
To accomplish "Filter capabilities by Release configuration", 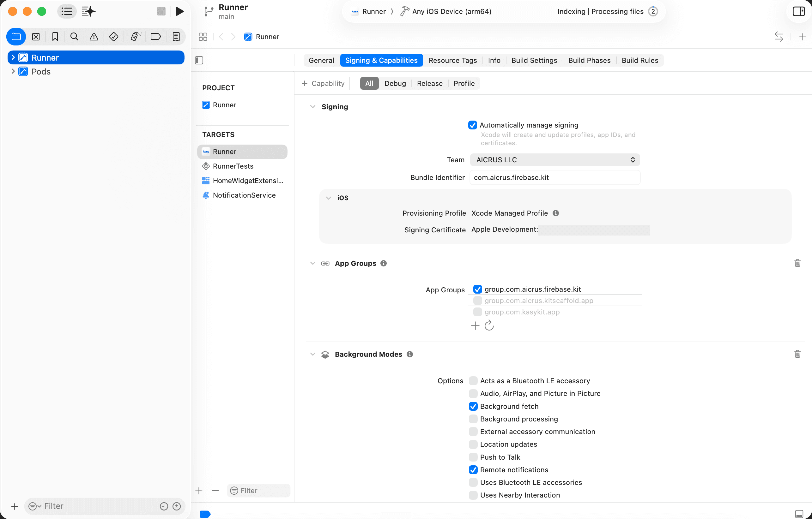I will [430, 83].
